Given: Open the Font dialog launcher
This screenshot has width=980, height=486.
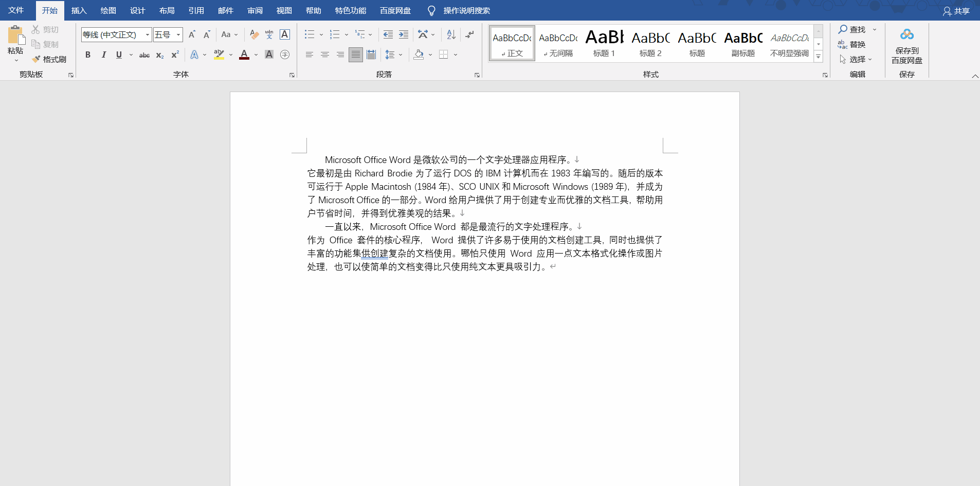Looking at the screenshot, I should tap(292, 75).
